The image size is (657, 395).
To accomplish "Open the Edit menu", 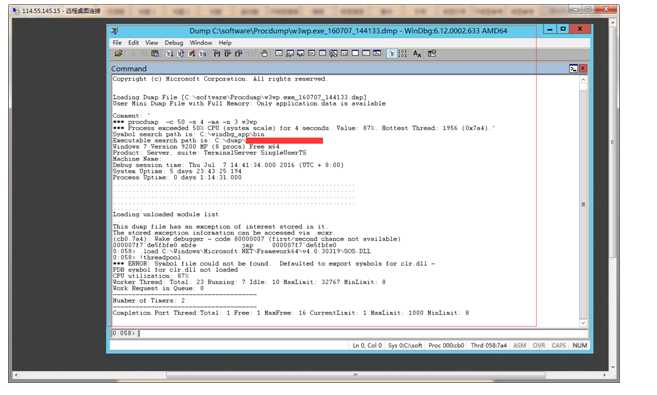I will point(133,43).
